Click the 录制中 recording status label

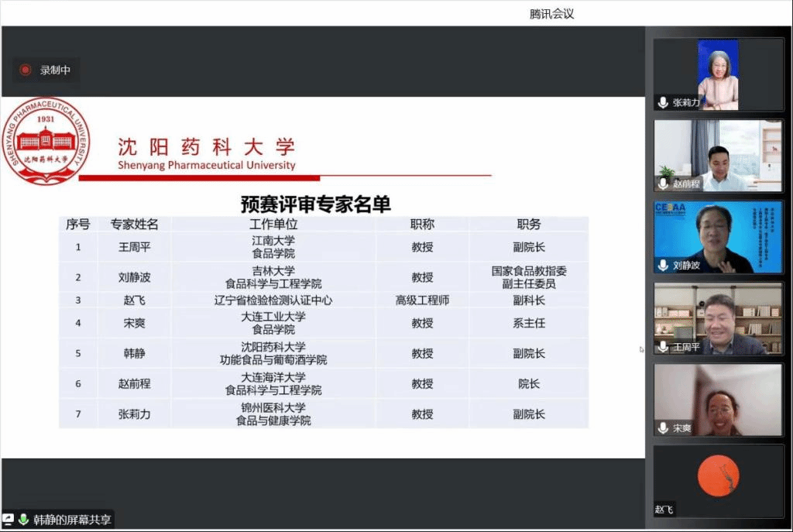[x=56, y=70]
